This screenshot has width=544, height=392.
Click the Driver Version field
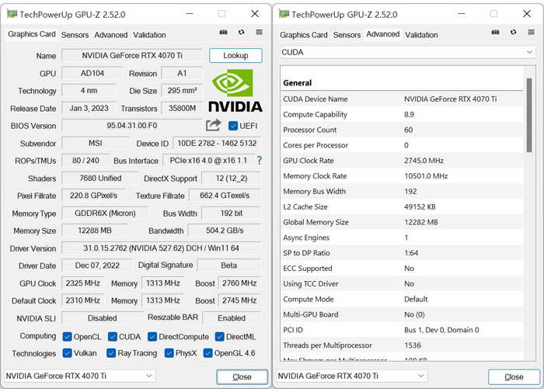coord(162,248)
